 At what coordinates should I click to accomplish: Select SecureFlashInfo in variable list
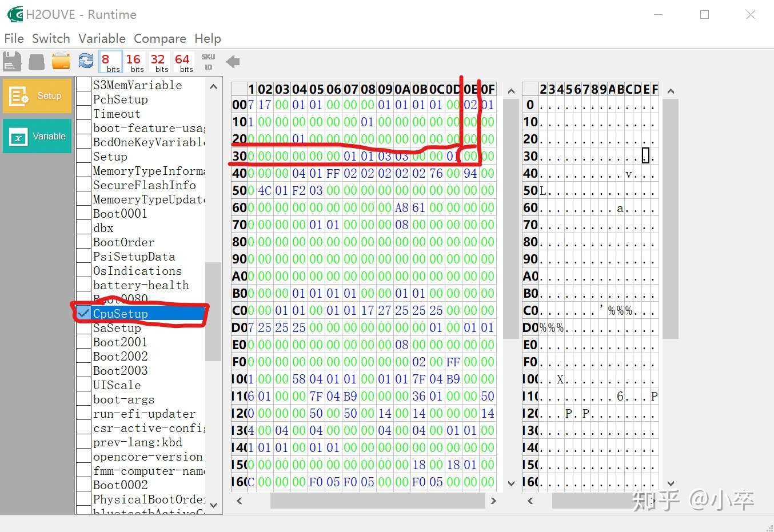tap(144, 185)
